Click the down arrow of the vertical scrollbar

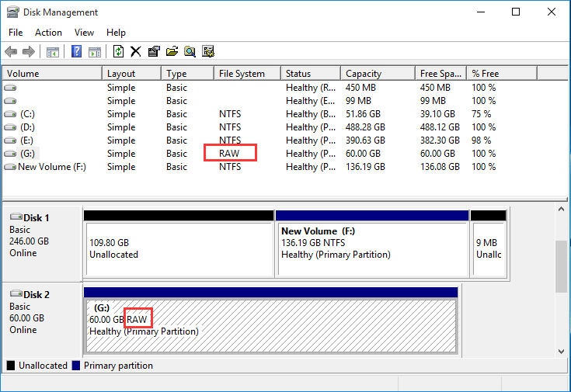click(x=562, y=352)
